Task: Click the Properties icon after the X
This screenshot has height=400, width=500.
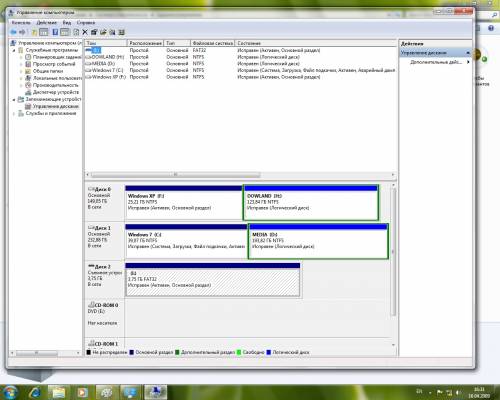Action: 94,32
